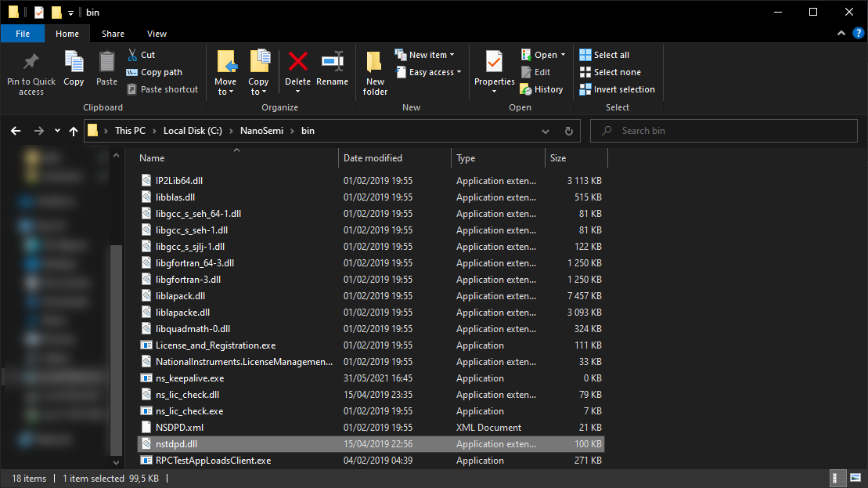Click Select none in ribbon
Image resolution: width=868 pixels, height=488 pixels.
pos(610,72)
